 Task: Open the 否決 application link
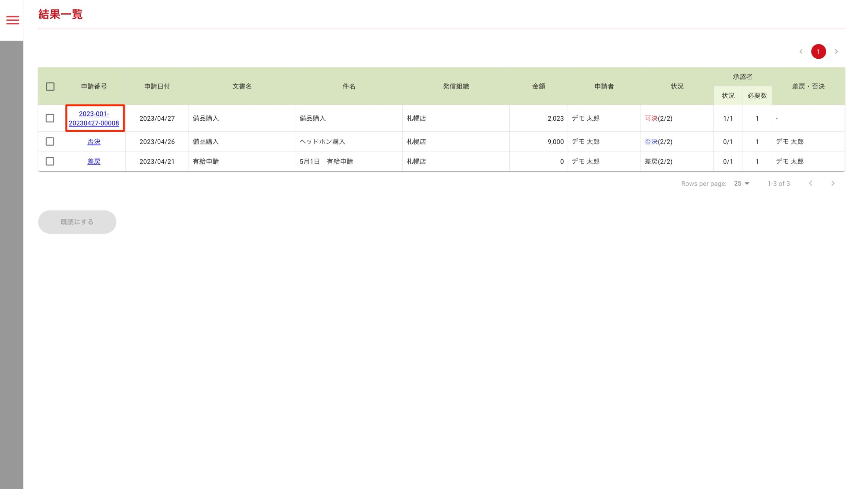pyautogui.click(x=94, y=142)
